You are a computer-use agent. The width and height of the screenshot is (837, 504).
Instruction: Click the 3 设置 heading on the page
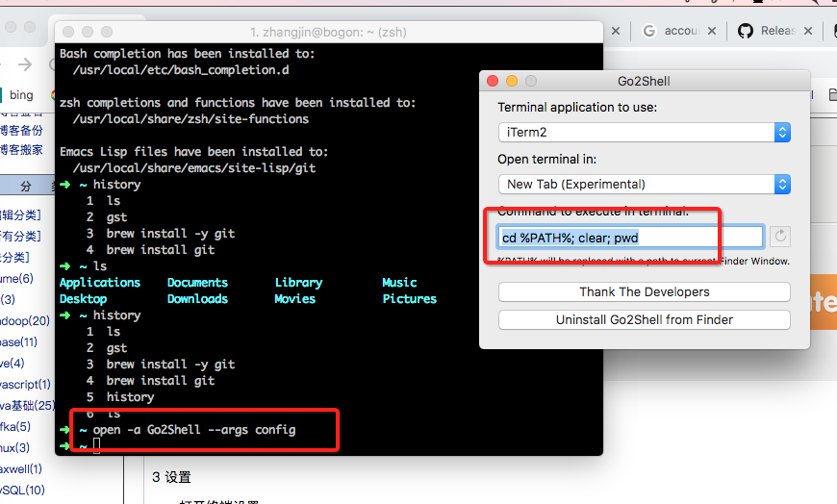171,477
